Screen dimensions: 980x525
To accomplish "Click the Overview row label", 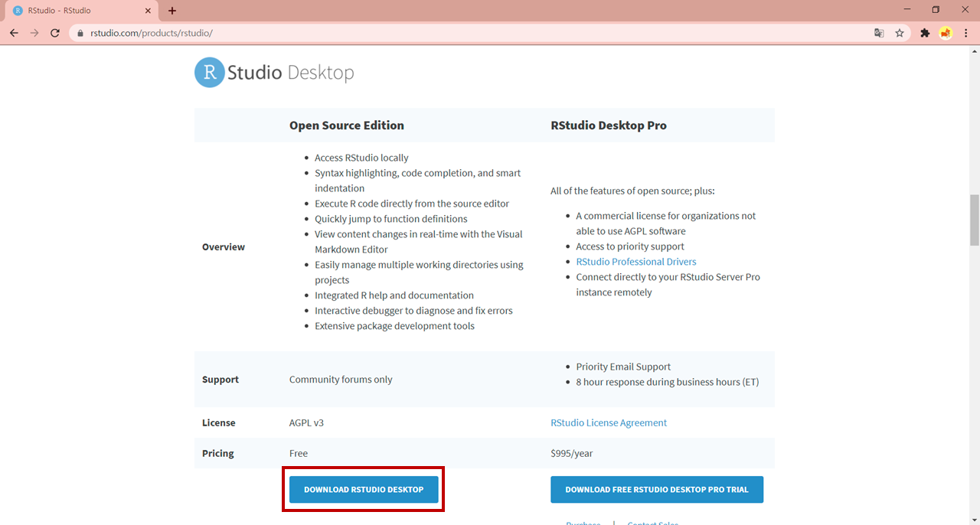I will tap(224, 246).
